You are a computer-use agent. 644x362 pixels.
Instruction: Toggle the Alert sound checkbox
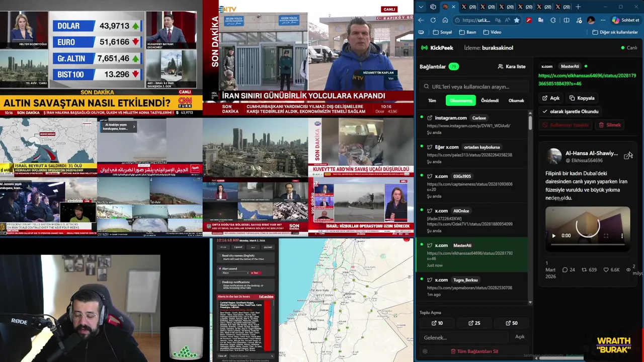click(220, 268)
